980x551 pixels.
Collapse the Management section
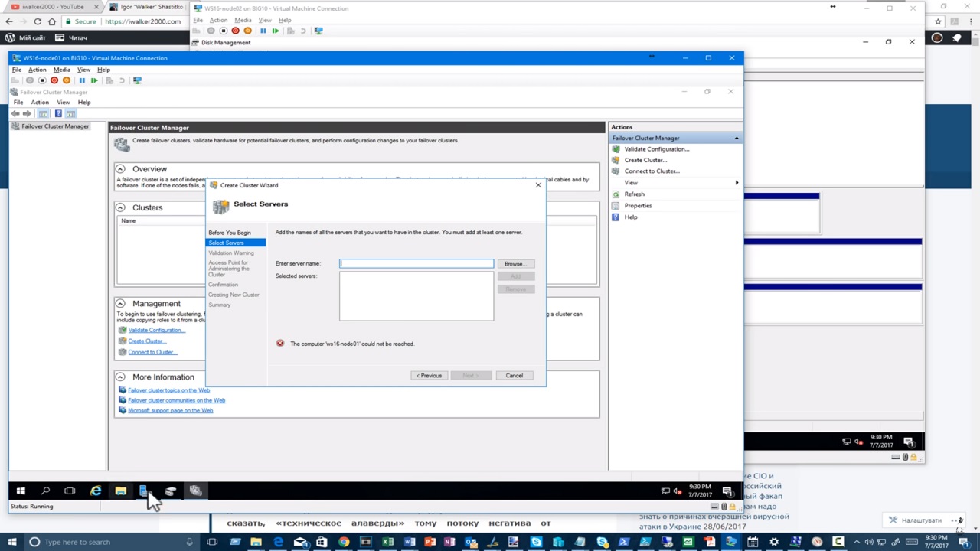[120, 303]
